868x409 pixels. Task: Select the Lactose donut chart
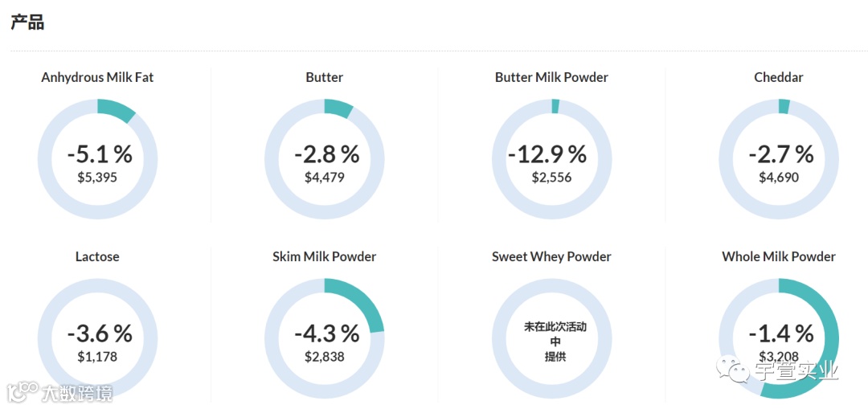97,338
